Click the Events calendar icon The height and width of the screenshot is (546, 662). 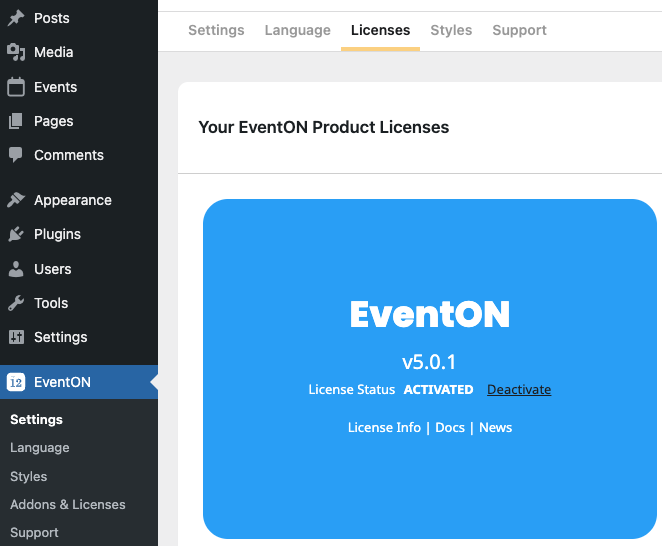pyautogui.click(x=16, y=87)
